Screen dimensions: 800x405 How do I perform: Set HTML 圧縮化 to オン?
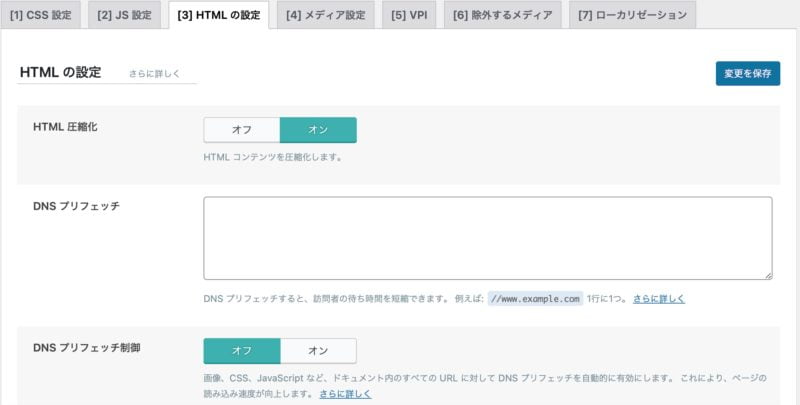(x=318, y=130)
